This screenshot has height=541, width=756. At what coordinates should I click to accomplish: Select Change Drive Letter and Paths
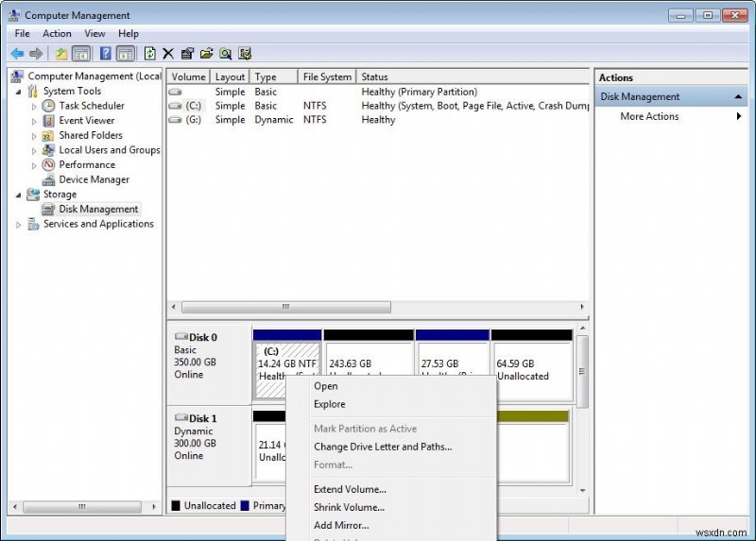383,447
